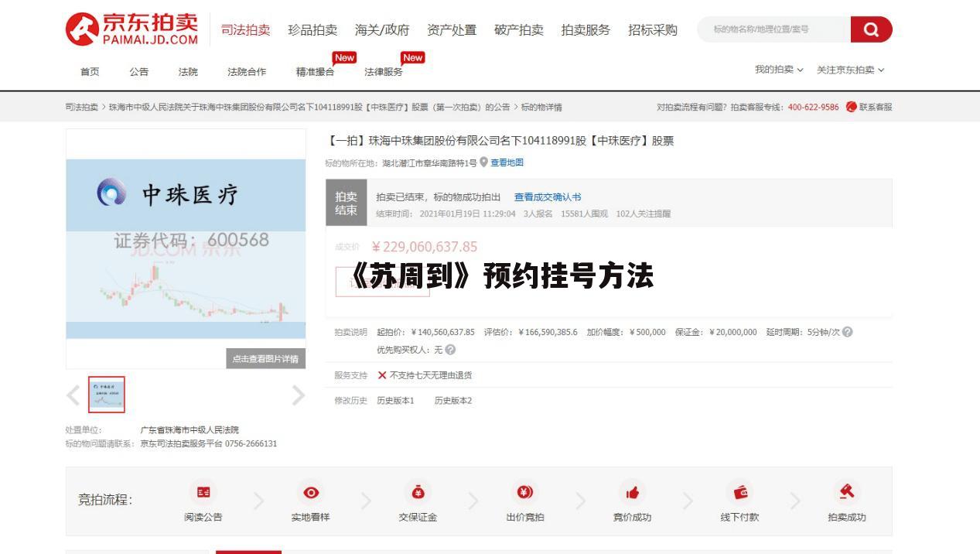Click the search input field
980x554 pixels.
click(x=773, y=29)
